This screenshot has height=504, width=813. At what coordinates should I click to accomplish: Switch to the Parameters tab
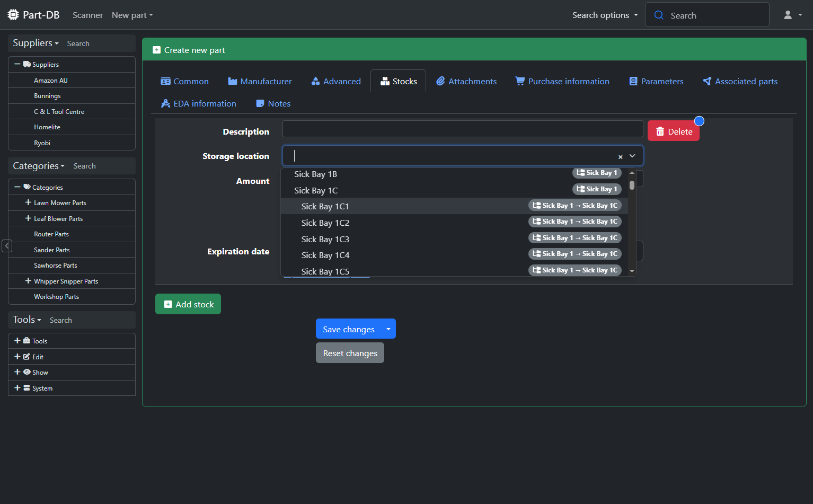point(656,81)
